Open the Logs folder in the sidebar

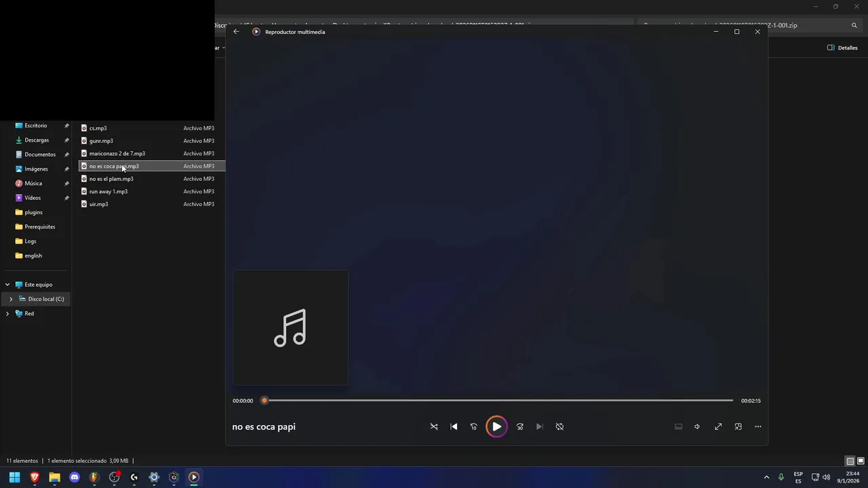pyautogui.click(x=31, y=241)
